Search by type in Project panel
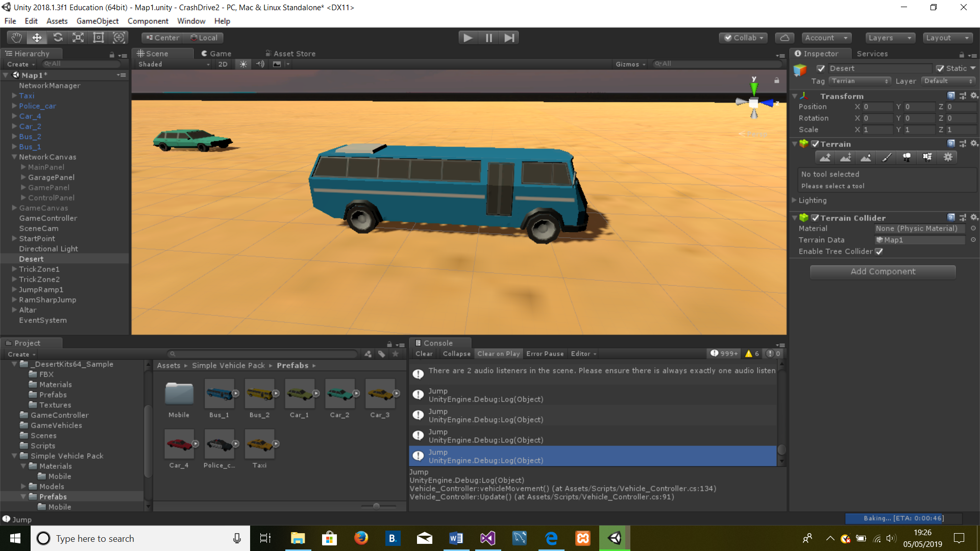 pos(368,354)
